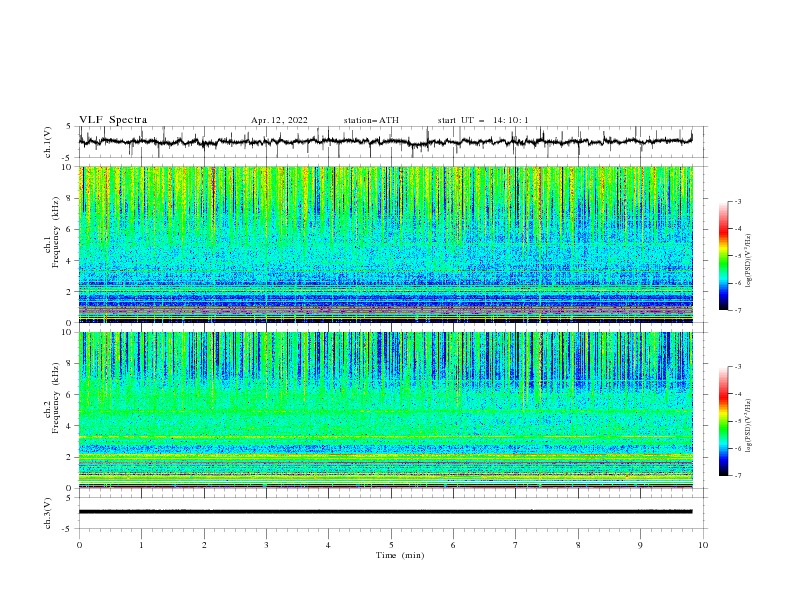Click inside the ch.2 spectrogram panel
Image resolution: width=792 pixels, height=612 pixels.
click(385, 410)
